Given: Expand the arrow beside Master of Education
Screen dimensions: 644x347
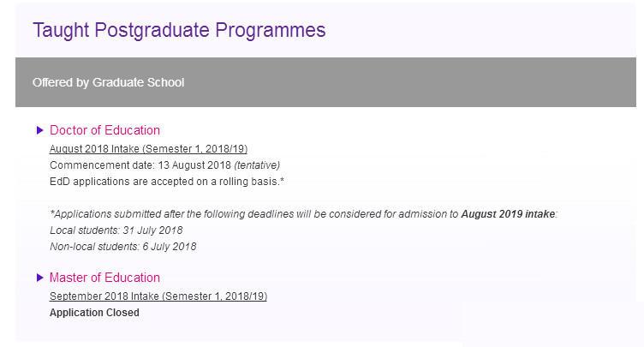Looking at the screenshot, I should pyautogui.click(x=40, y=278).
